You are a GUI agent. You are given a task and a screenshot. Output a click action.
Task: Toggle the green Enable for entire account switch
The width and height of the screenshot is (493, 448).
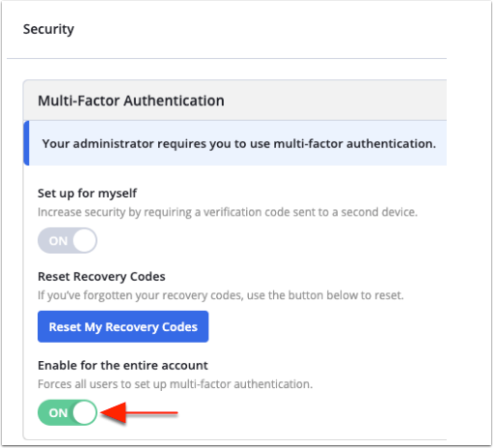pos(68,412)
